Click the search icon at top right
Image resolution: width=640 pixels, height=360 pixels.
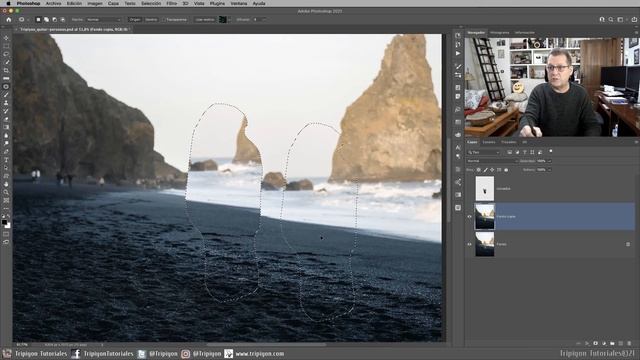tap(611, 19)
